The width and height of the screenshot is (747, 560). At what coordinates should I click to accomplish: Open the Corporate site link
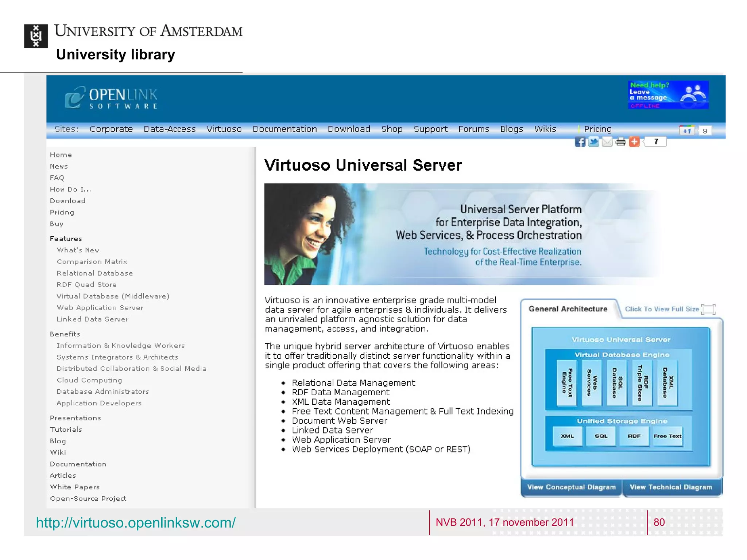tap(111, 129)
